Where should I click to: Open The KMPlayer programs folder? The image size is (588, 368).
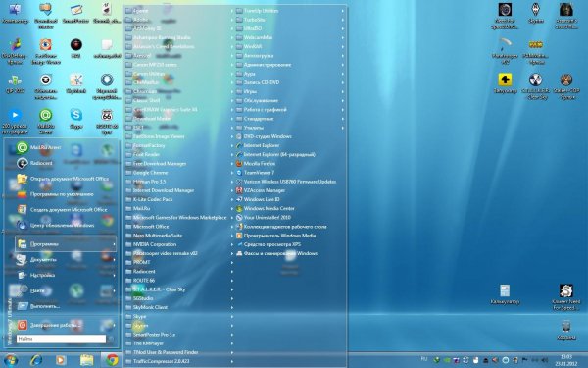coord(145,343)
